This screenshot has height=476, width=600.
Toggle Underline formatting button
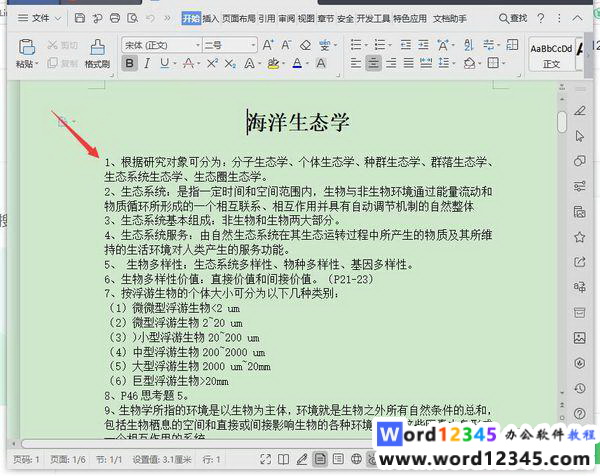point(165,63)
